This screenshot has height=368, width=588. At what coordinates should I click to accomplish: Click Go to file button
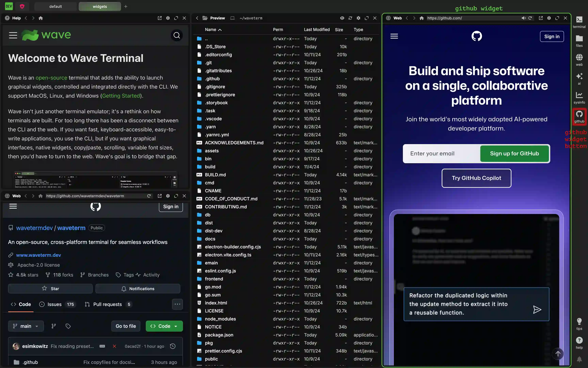[126, 326]
